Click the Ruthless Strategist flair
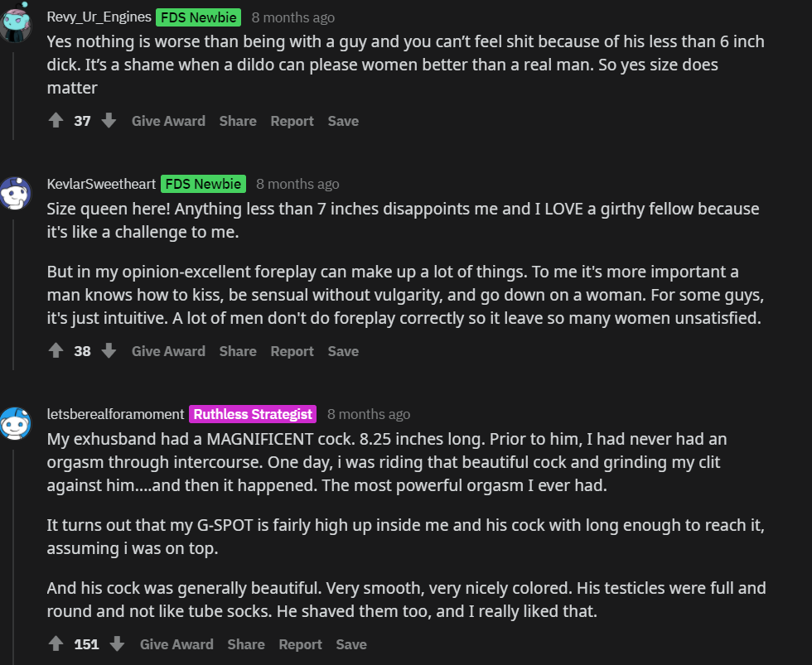 (254, 414)
